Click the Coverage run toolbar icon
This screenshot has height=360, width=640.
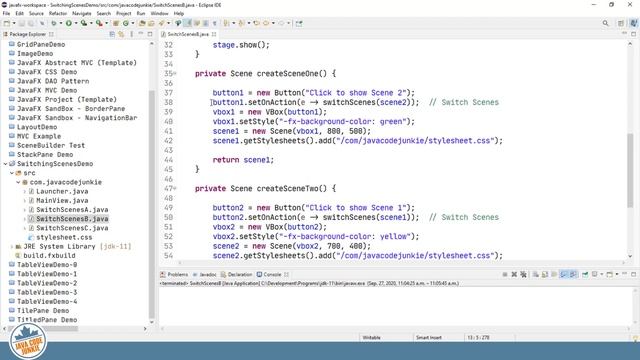(84, 23)
